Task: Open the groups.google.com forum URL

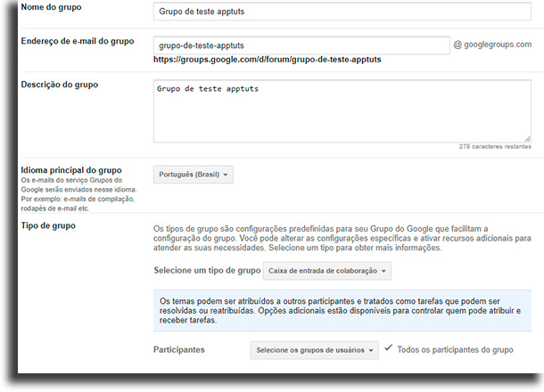Action: (268, 60)
